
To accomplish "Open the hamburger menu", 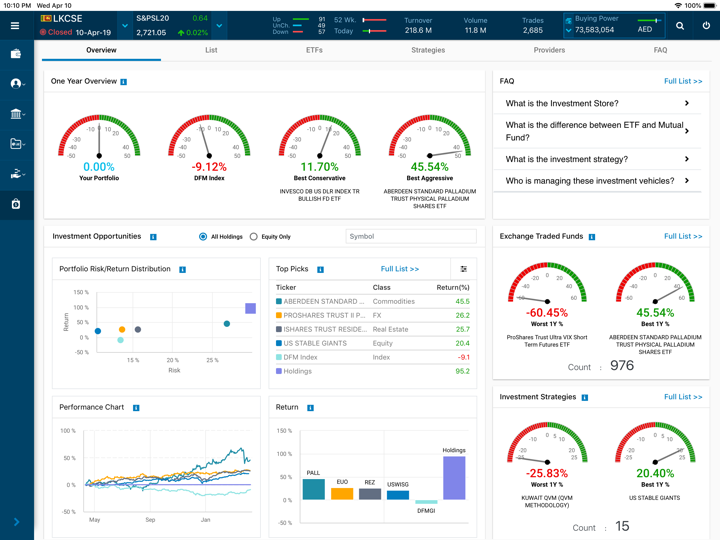I will [15, 26].
